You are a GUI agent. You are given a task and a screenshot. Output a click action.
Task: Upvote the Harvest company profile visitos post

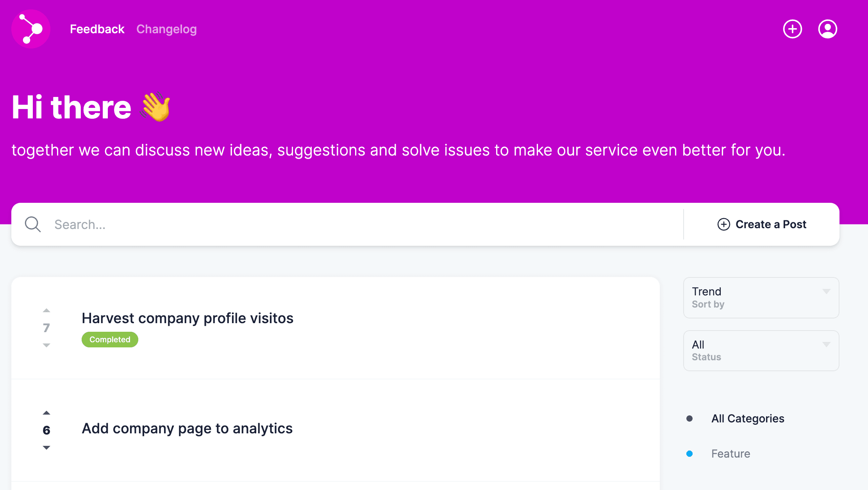(46, 311)
